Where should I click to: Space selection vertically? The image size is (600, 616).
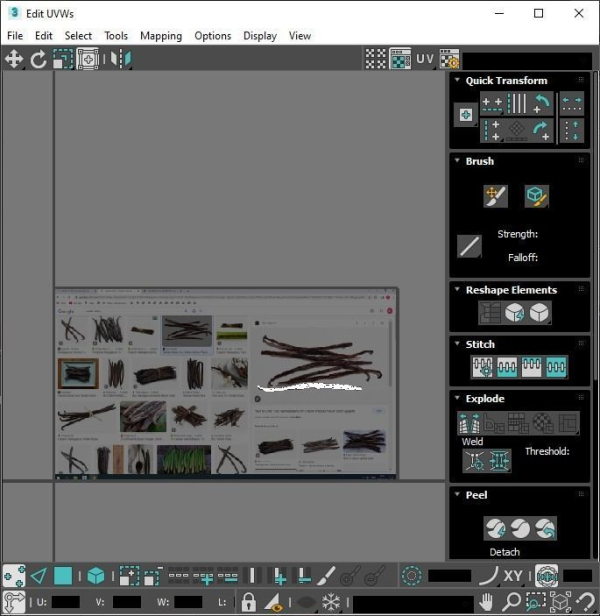click(x=572, y=130)
